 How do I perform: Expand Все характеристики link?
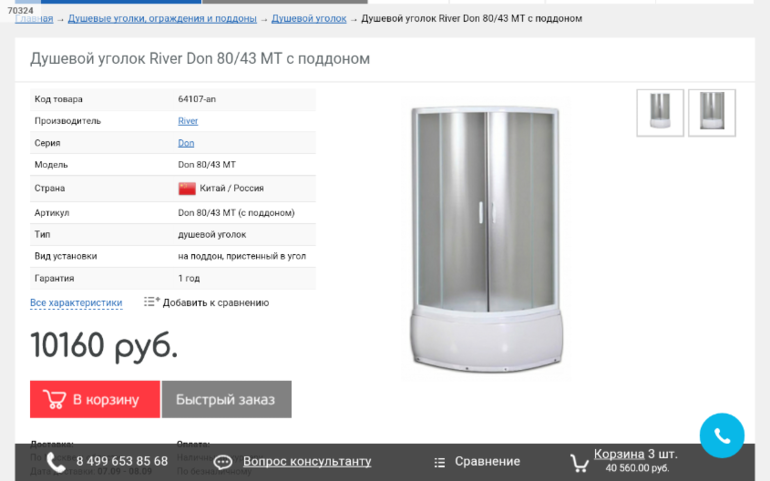point(76,303)
